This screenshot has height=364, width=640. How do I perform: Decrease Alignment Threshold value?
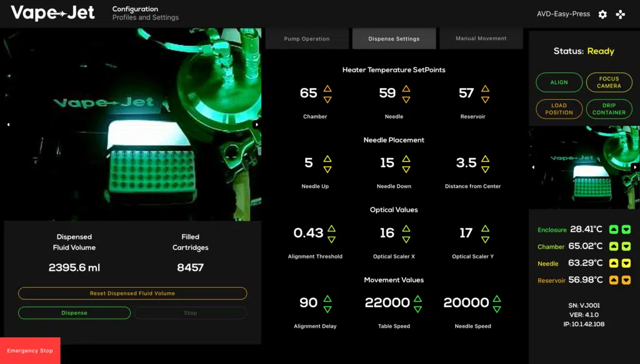point(331,240)
